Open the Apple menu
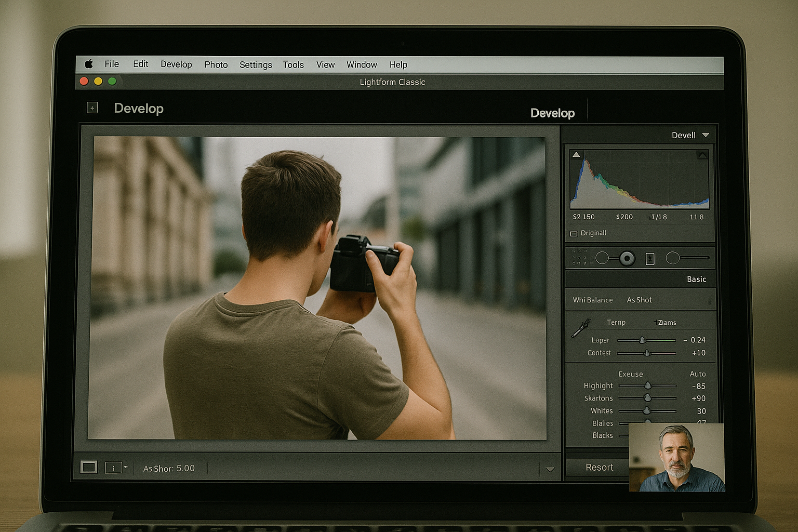This screenshot has height=532, width=798. tap(89, 64)
